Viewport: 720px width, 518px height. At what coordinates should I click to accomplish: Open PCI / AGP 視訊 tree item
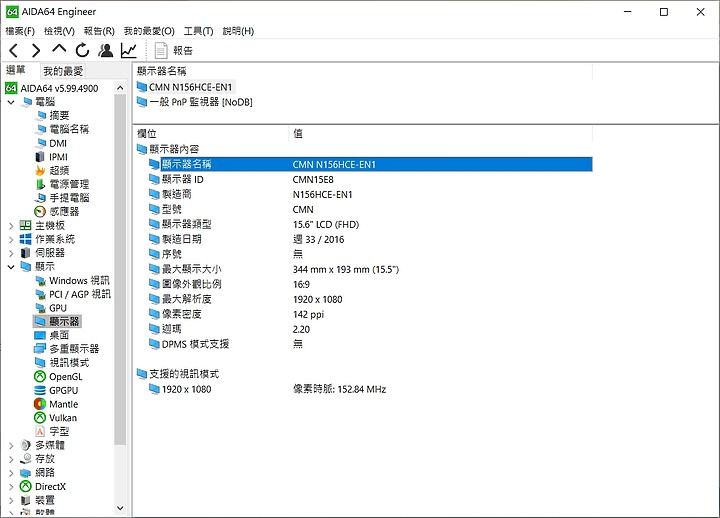[80, 294]
